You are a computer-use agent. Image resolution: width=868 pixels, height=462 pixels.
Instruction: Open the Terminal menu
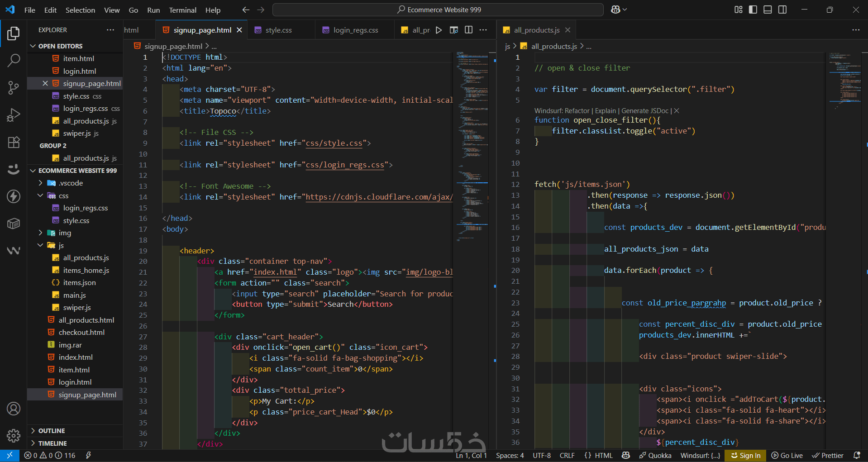182,10
